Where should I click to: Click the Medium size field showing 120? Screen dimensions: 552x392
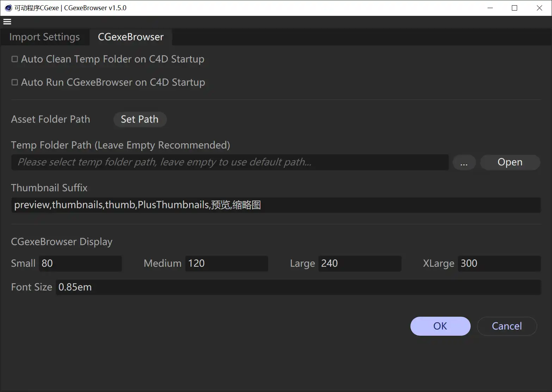tap(227, 264)
